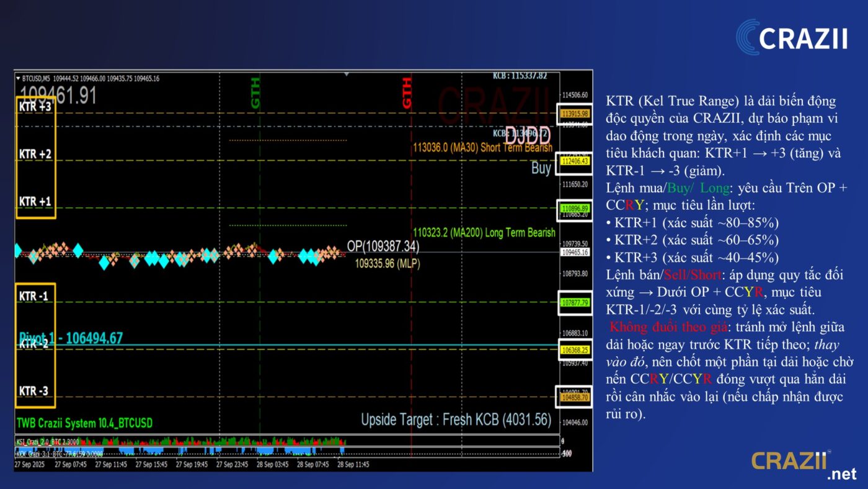Select the 113915.98 orange price tag
This screenshot has width=868, height=489.
click(574, 114)
